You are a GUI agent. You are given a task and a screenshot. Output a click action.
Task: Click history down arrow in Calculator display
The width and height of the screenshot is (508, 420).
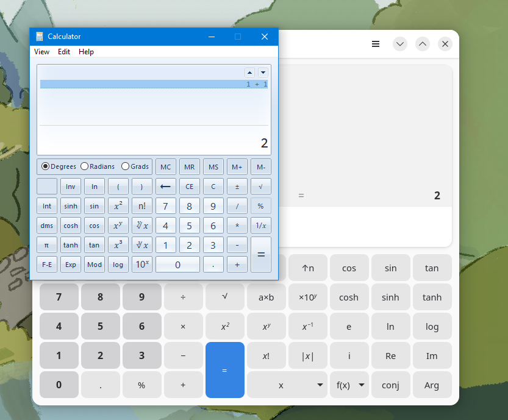(263, 73)
